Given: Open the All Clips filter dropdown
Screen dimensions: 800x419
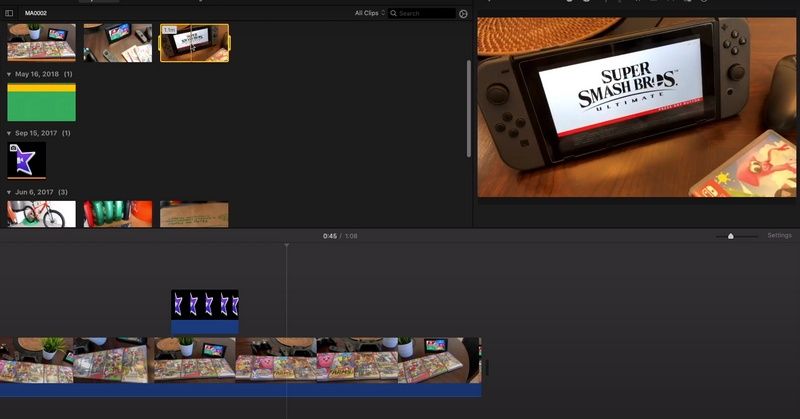Looking at the screenshot, I should point(370,13).
